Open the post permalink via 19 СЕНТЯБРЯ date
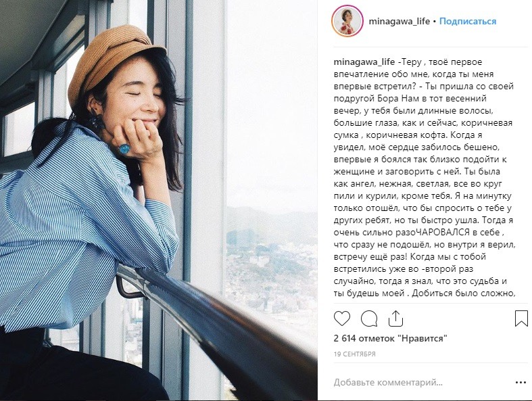Screen dimensions: 532x401 (x=354, y=354)
